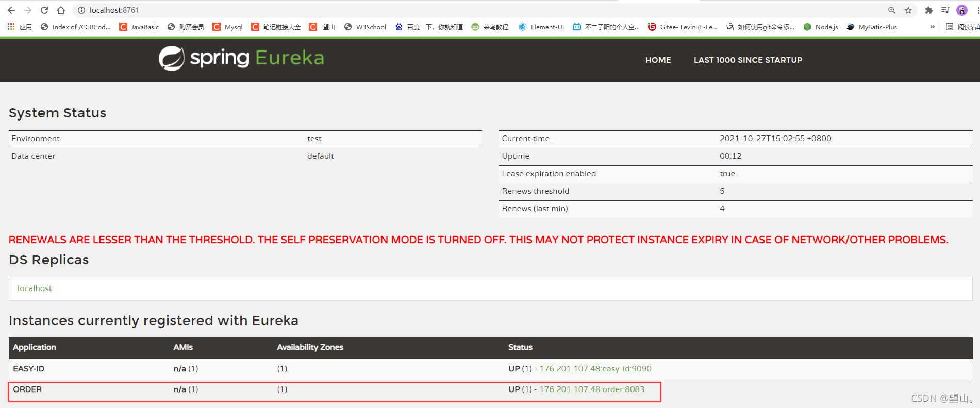The width and height of the screenshot is (980, 408).
Task: Open the Mysql bookmark
Action: pyautogui.click(x=227, y=27)
